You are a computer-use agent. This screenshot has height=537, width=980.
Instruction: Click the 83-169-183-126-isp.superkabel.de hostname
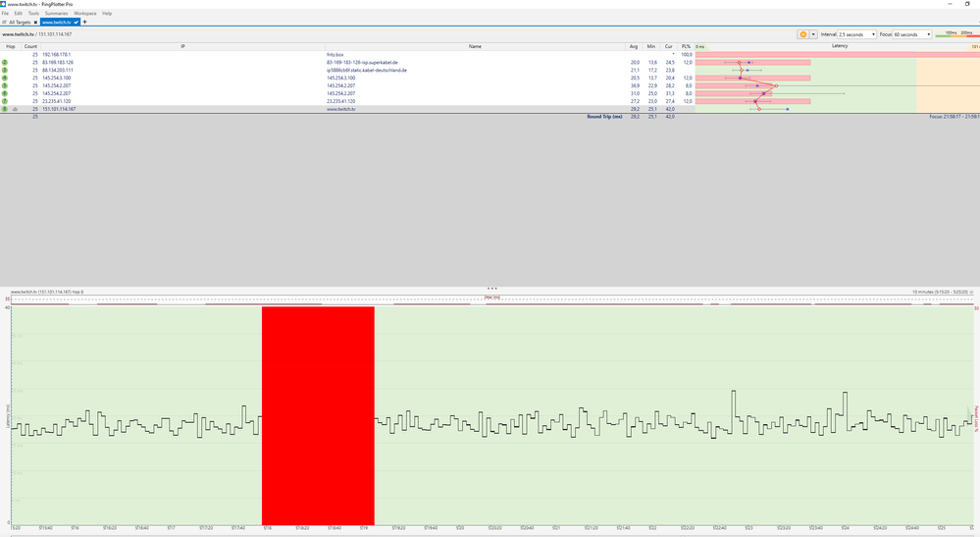click(362, 63)
